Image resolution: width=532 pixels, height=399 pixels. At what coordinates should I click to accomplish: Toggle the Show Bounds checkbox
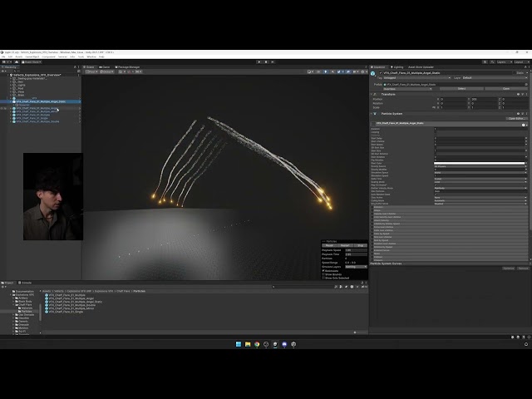pyautogui.click(x=323, y=274)
